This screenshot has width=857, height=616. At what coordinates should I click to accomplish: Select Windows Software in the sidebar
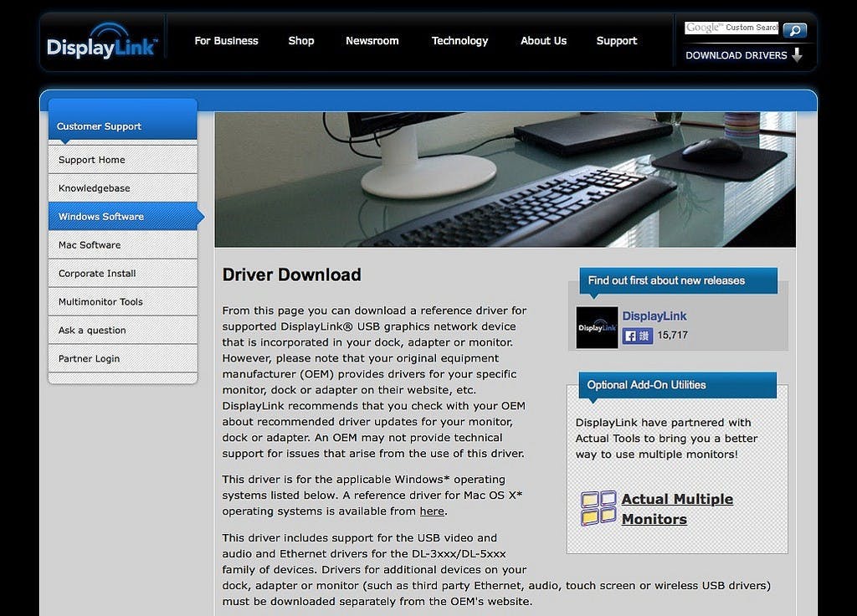[122, 217]
